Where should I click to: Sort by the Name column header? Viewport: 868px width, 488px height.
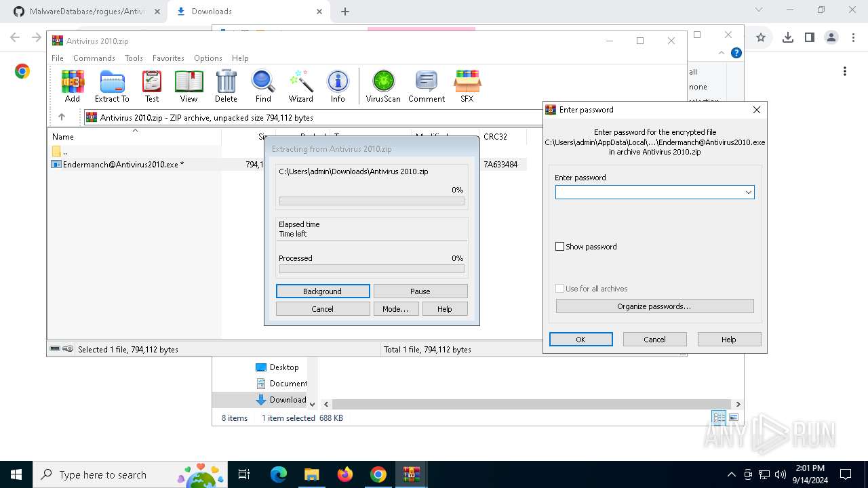coord(135,136)
